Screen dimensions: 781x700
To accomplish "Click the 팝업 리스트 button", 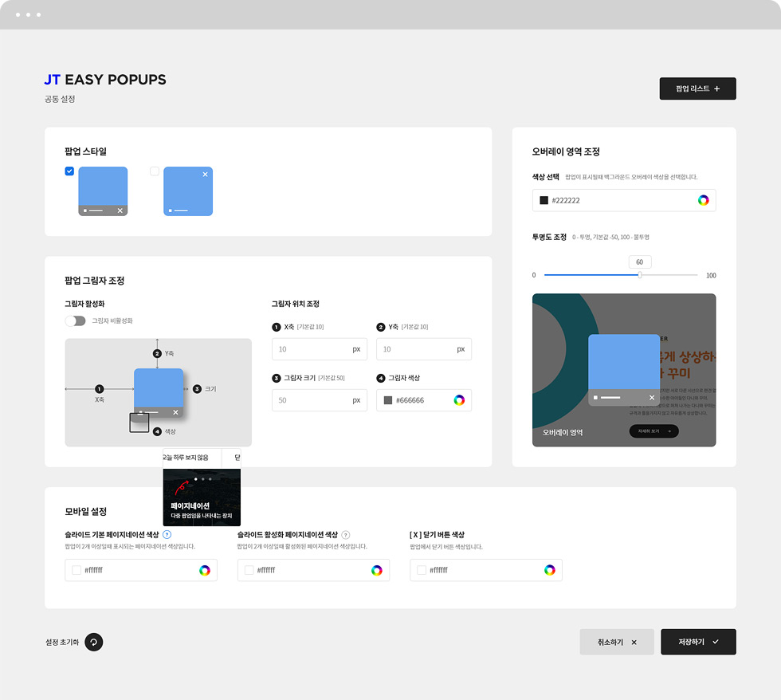I will [x=697, y=88].
